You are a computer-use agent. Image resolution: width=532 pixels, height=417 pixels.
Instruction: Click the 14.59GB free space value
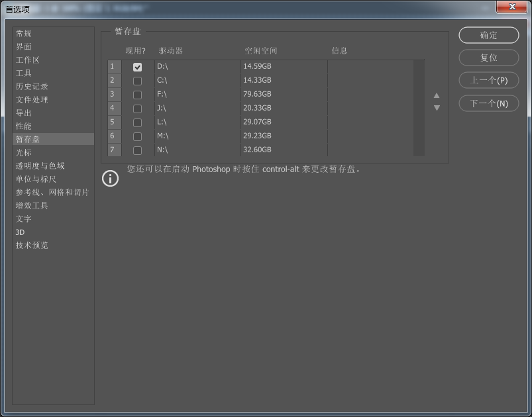(x=257, y=66)
